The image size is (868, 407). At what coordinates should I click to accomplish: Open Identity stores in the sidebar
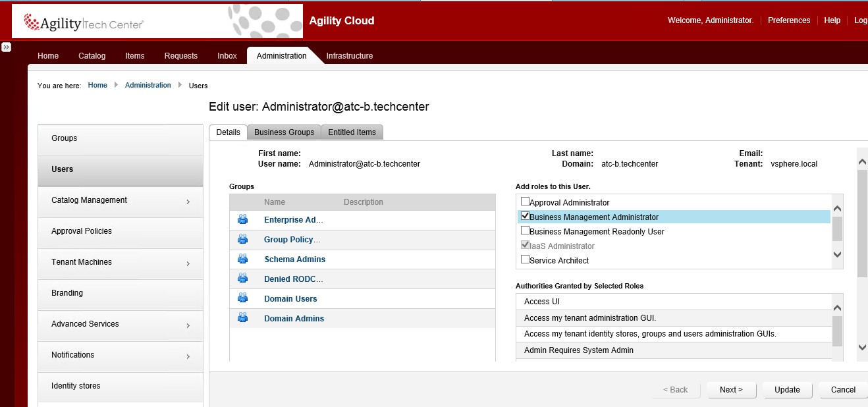pos(76,386)
